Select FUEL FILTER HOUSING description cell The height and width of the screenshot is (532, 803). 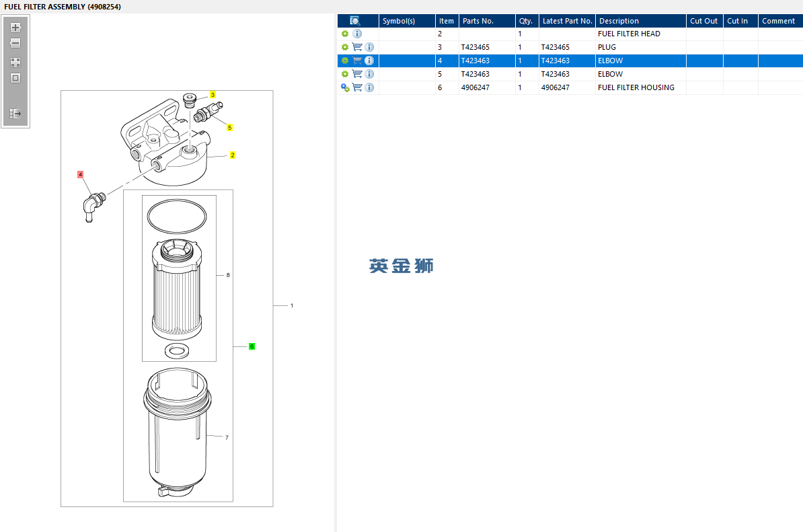(641, 87)
